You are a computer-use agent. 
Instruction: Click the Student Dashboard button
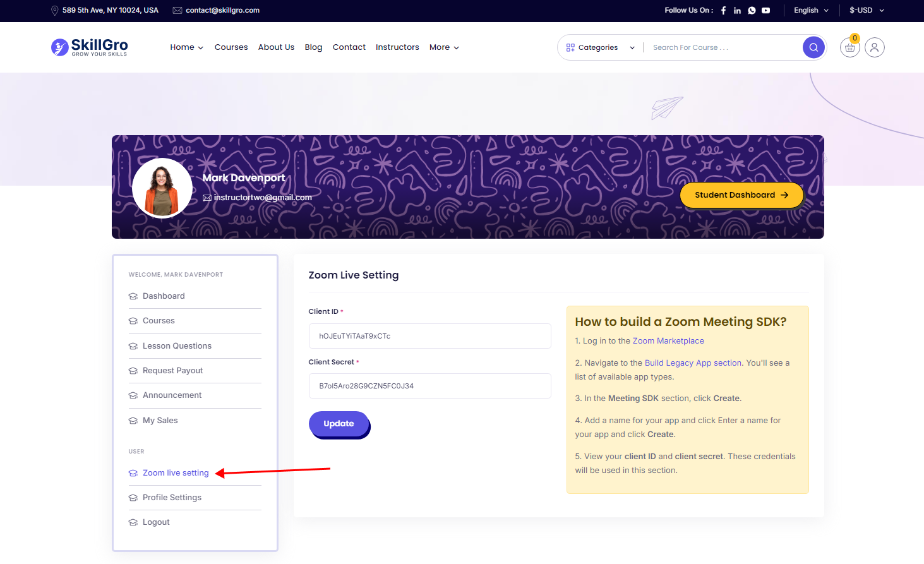pyautogui.click(x=741, y=195)
